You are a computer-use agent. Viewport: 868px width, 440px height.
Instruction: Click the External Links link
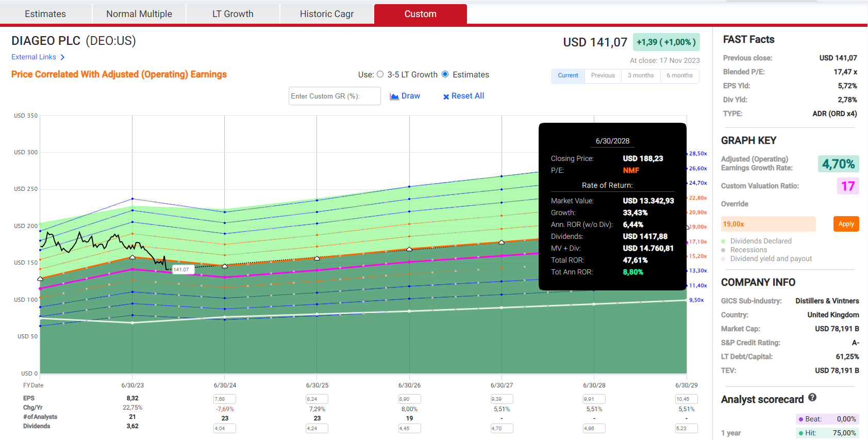click(34, 57)
